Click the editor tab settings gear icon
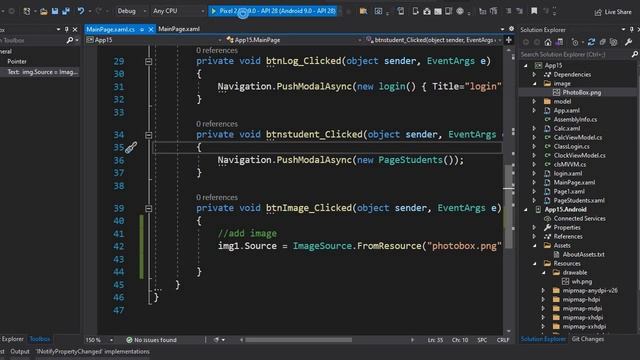The width and height of the screenshot is (640, 360). pos(511,29)
